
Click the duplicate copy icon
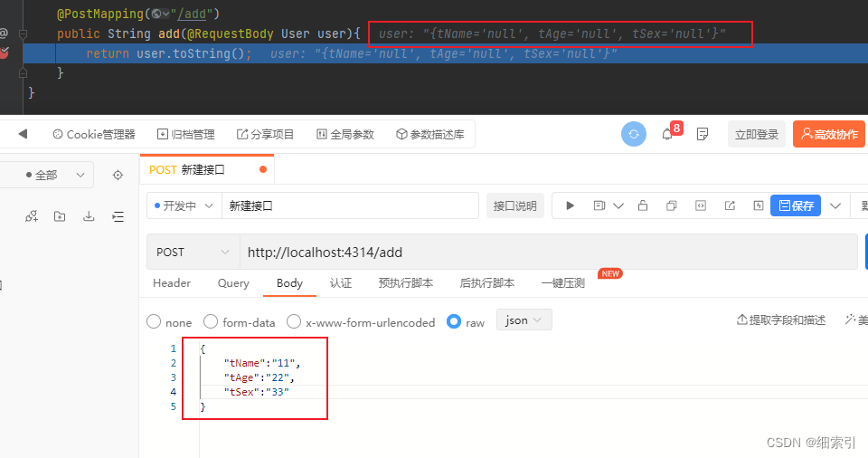coord(672,205)
